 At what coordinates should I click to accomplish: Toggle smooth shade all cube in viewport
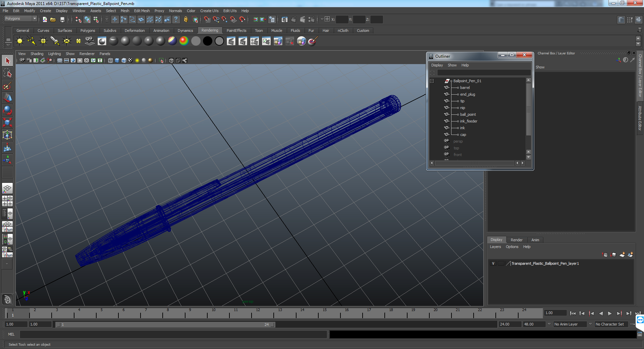point(117,60)
